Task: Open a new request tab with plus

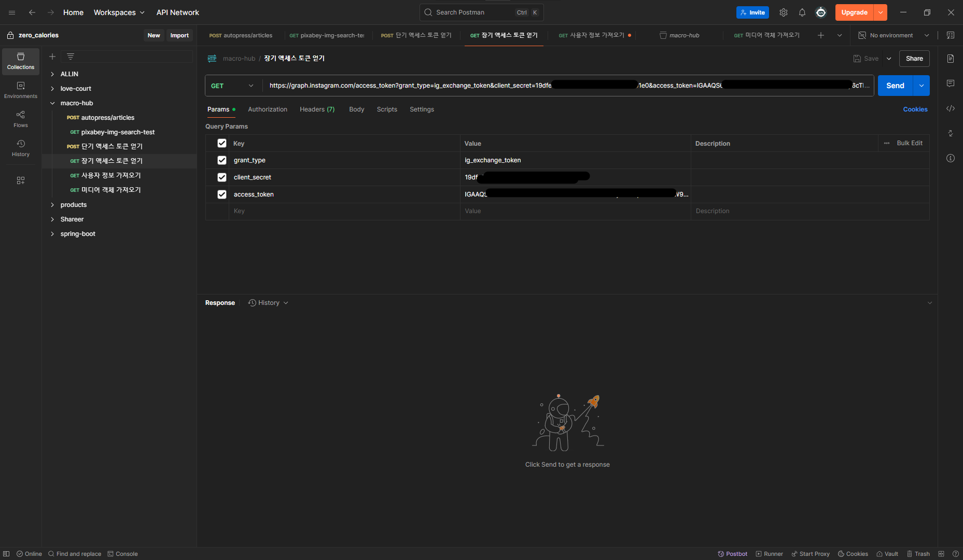Action: point(821,35)
